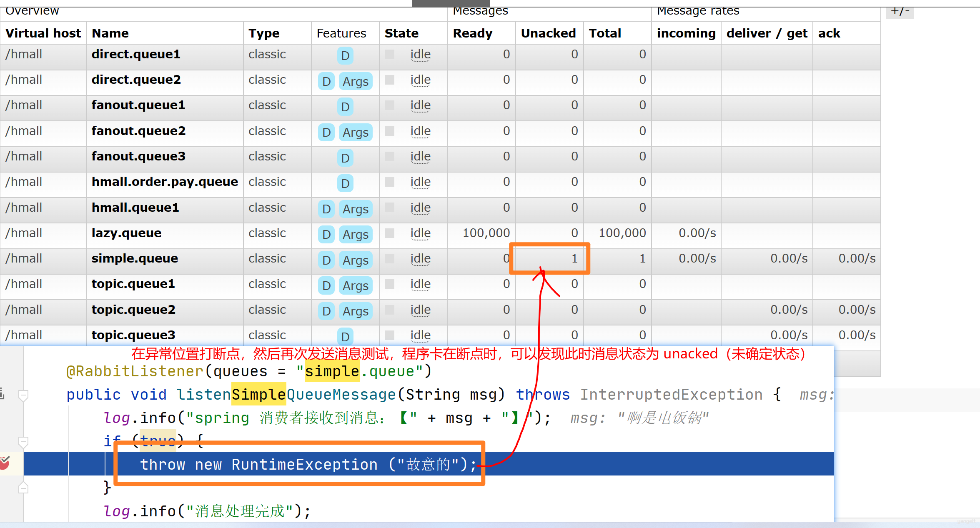Click the Args badge of topic.queue1

point(356,285)
